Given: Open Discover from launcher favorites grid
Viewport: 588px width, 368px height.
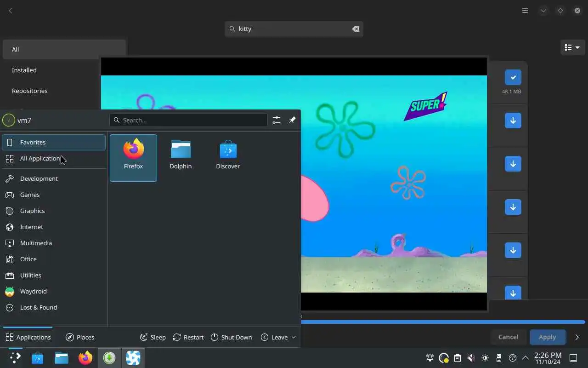Looking at the screenshot, I should tap(228, 158).
